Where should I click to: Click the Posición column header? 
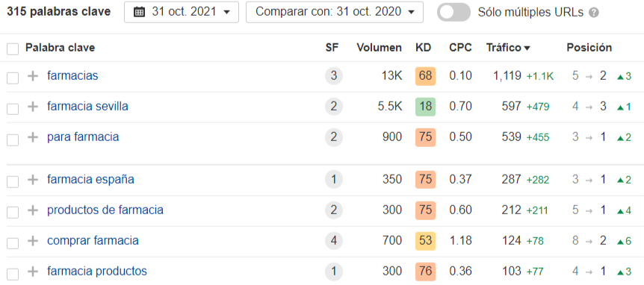click(x=589, y=48)
